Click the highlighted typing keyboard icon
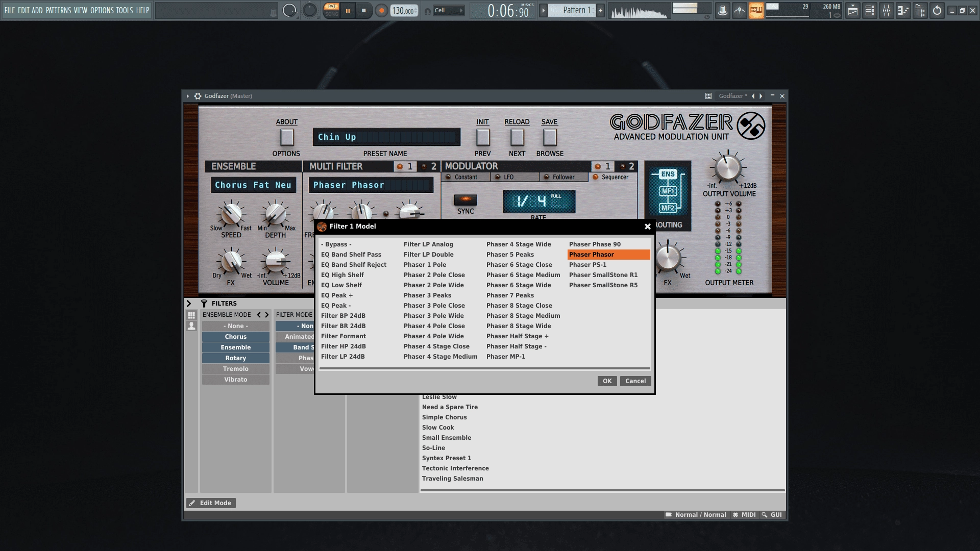 756,10
